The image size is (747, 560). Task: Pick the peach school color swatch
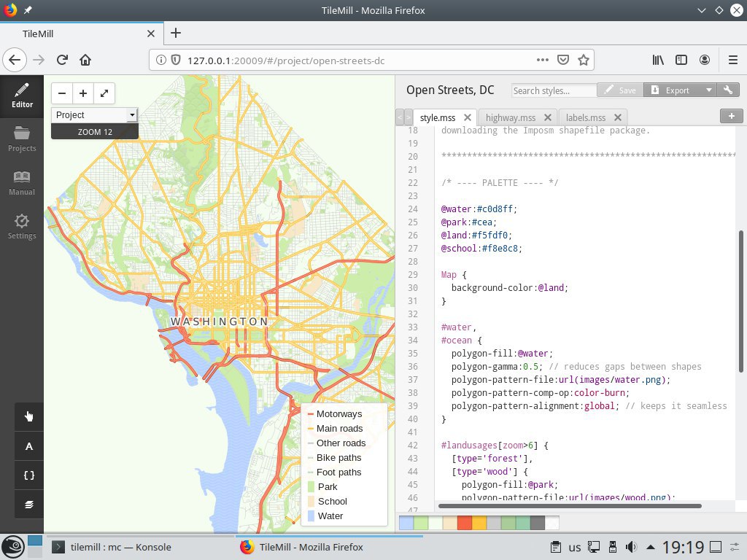click(x=449, y=523)
